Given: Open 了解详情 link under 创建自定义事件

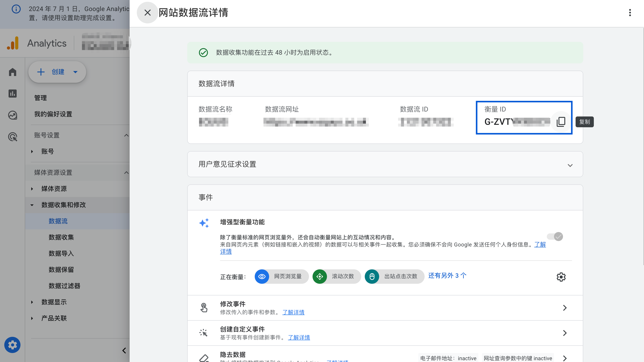Looking at the screenshot, I should pos(299,337).
